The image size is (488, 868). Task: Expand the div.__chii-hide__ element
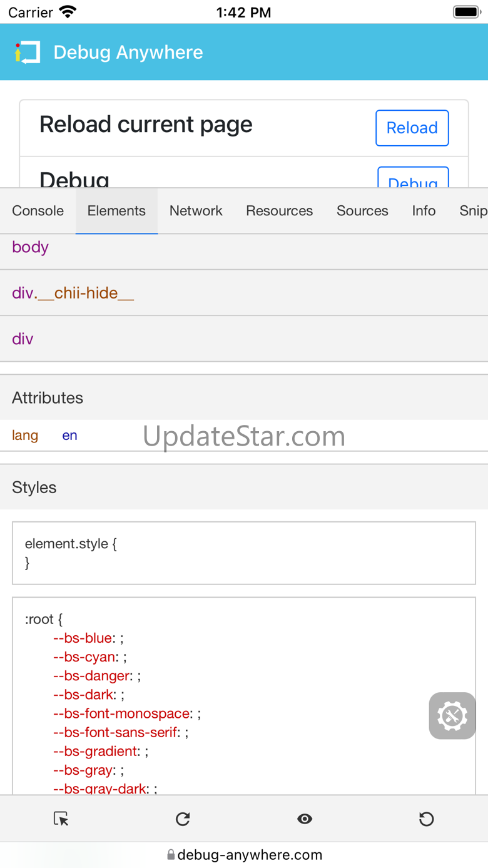coord(73,293)
